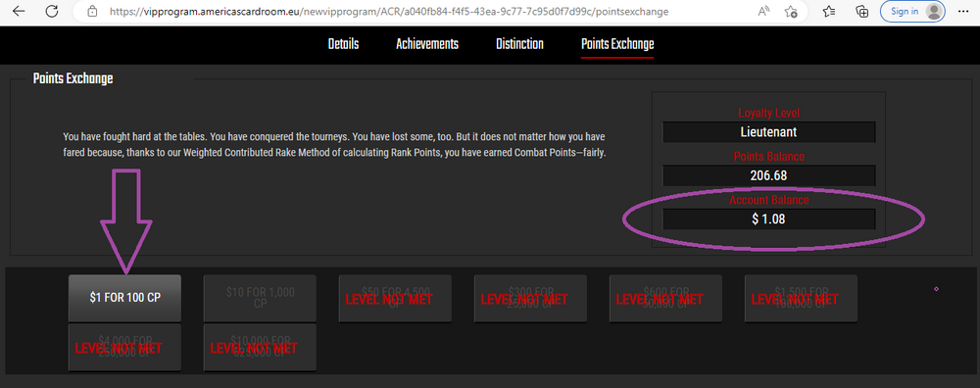
Task: Exchange using $1 FOR 100 CP button
Action: point(125,298)
